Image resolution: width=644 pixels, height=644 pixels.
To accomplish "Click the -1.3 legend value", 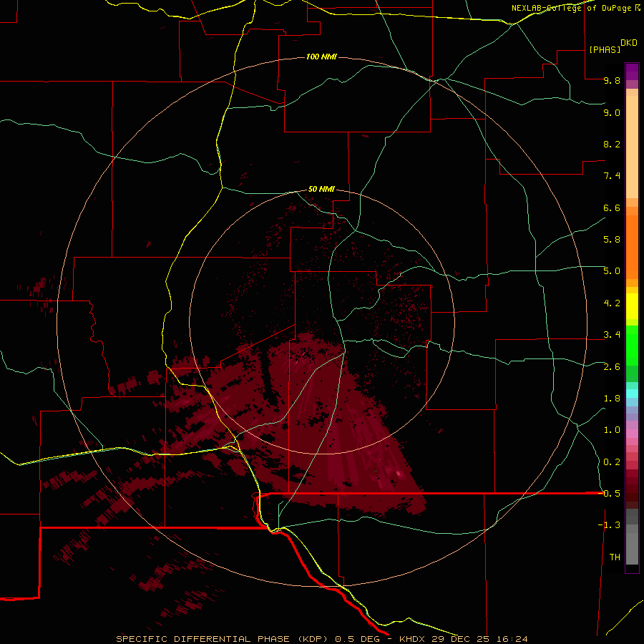I will coord(609,525).
